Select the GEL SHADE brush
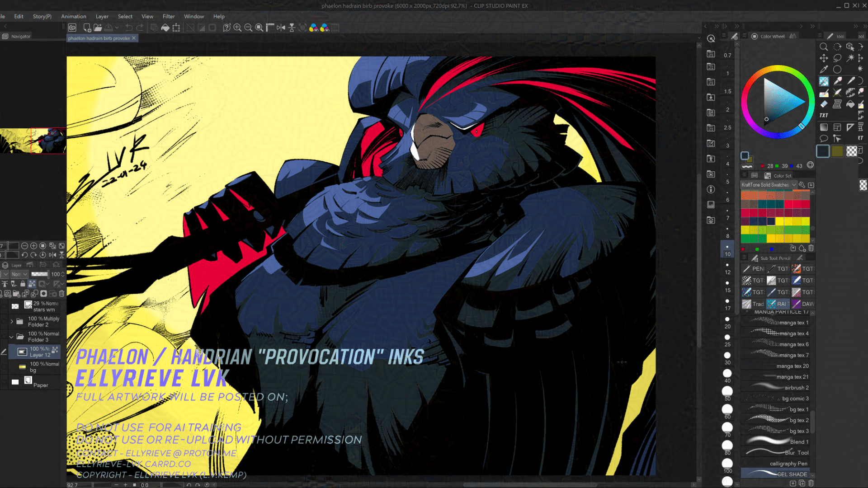 pos(777,474)
